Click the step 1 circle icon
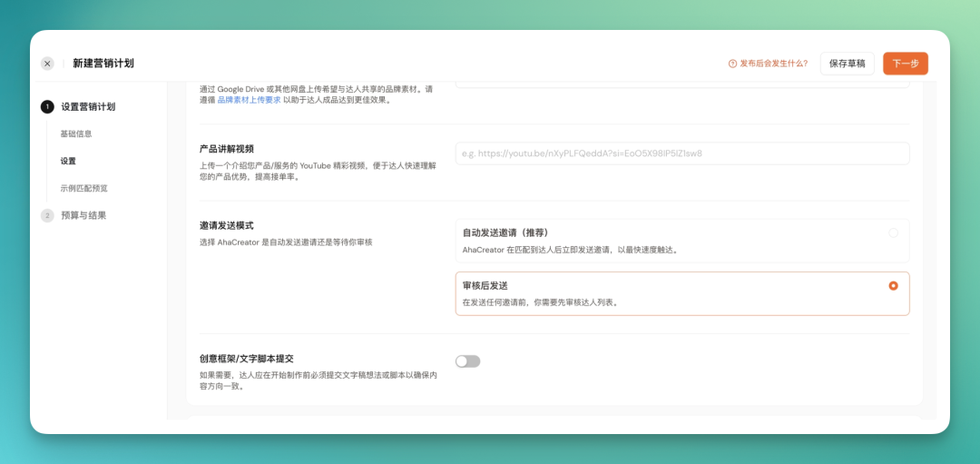This screenshot has height=464, width=980. click(x=47, y=107)
